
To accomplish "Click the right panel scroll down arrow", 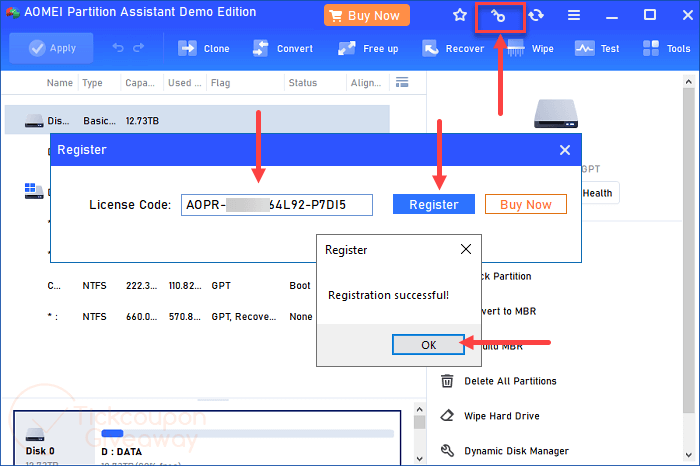I will tap(688, 455).
